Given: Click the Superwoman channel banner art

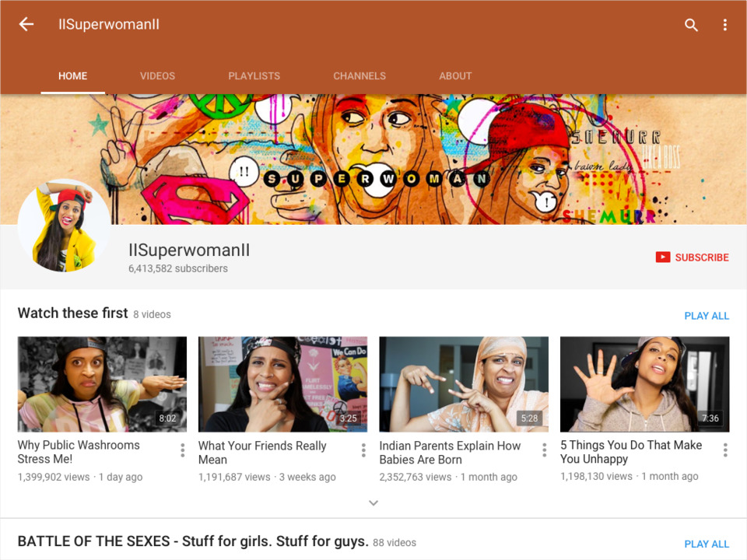Looking at the screenshot, I should (373, 159).
